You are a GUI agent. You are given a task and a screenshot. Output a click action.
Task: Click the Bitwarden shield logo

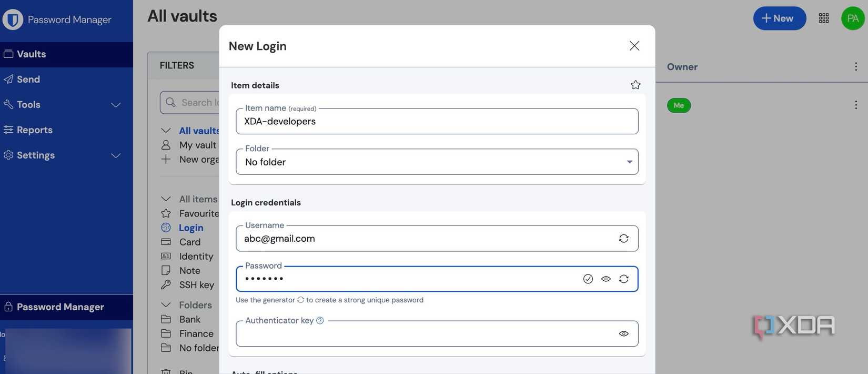click(13, 19)
